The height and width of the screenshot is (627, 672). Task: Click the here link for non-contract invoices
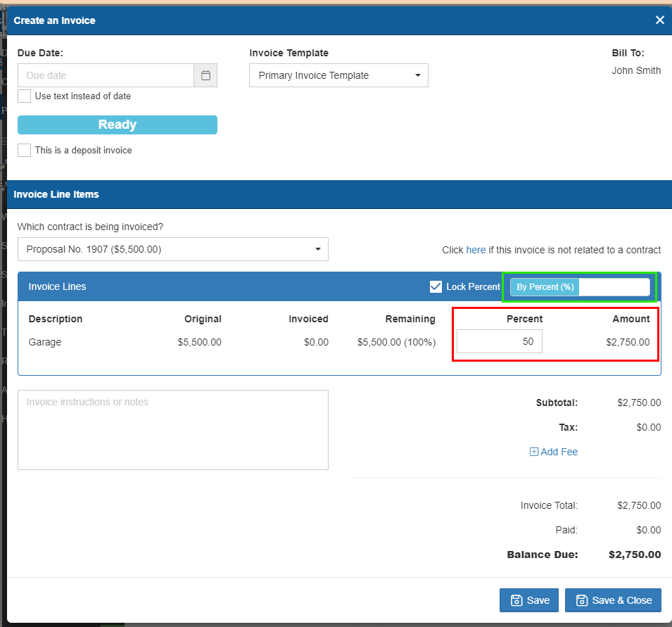click(476, 250)
